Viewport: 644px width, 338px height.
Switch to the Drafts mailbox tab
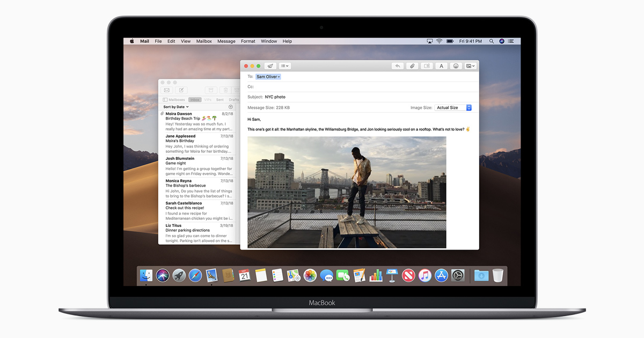[x=235, y=100]
